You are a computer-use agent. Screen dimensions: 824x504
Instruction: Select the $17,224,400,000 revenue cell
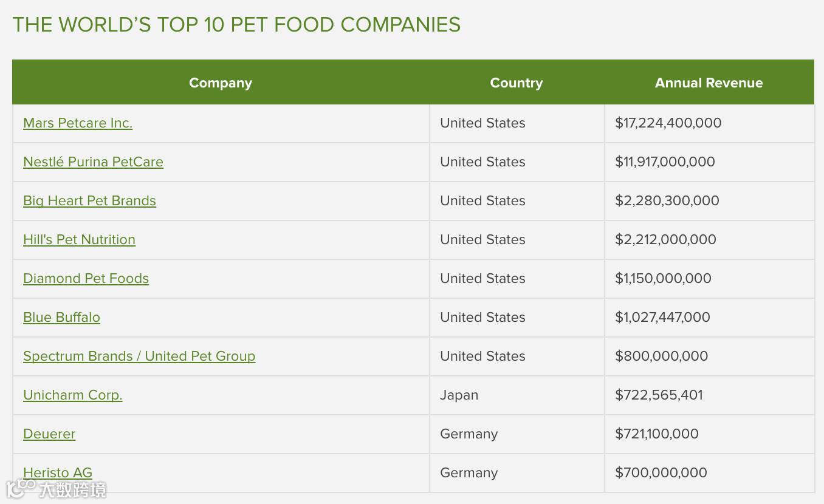[x=709, y=123]
